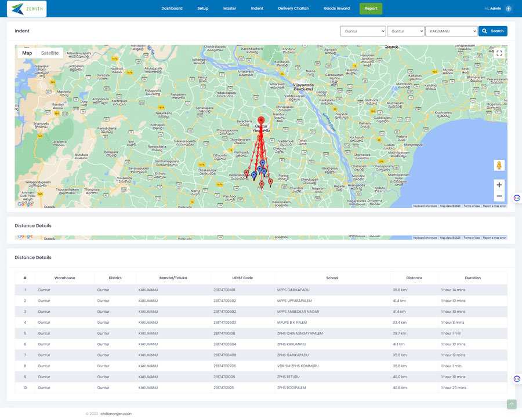Click the 1 hour 19 mins duration
522x420 pixels.
click(x=453, y=377)
